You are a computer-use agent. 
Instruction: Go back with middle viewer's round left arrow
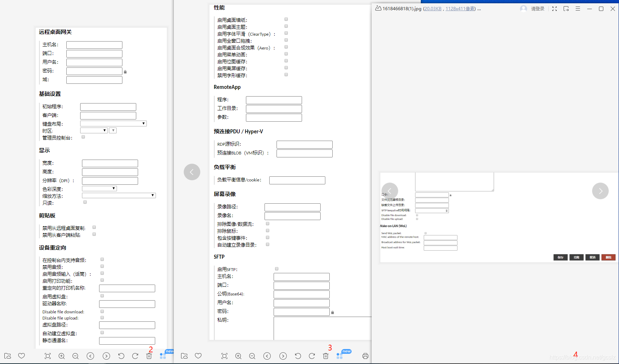pyautogui.click(x=192, y=172)
